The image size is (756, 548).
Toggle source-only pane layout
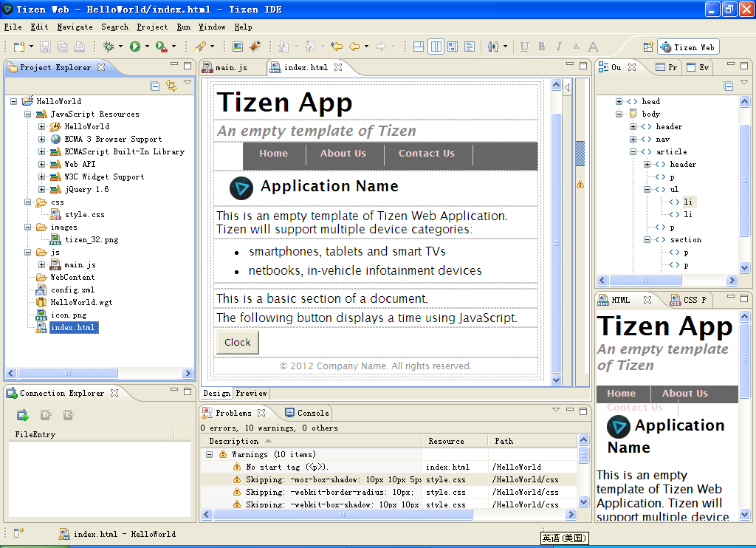(469, 47)
